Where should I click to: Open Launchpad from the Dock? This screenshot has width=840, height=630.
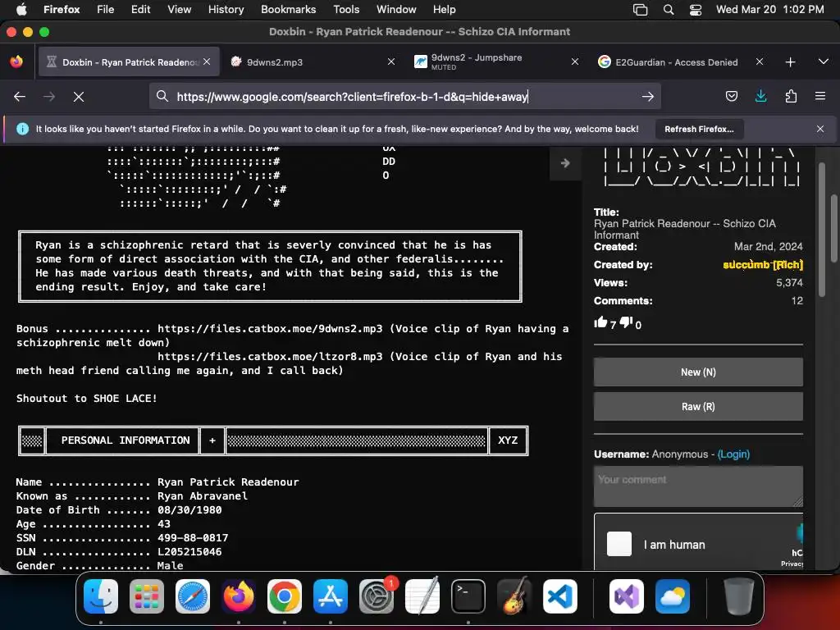146,596
